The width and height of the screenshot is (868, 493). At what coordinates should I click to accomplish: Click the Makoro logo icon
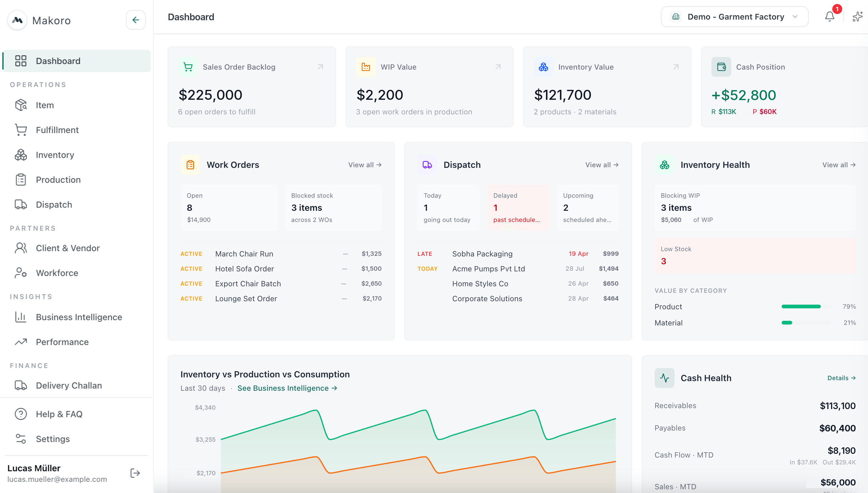17,20
